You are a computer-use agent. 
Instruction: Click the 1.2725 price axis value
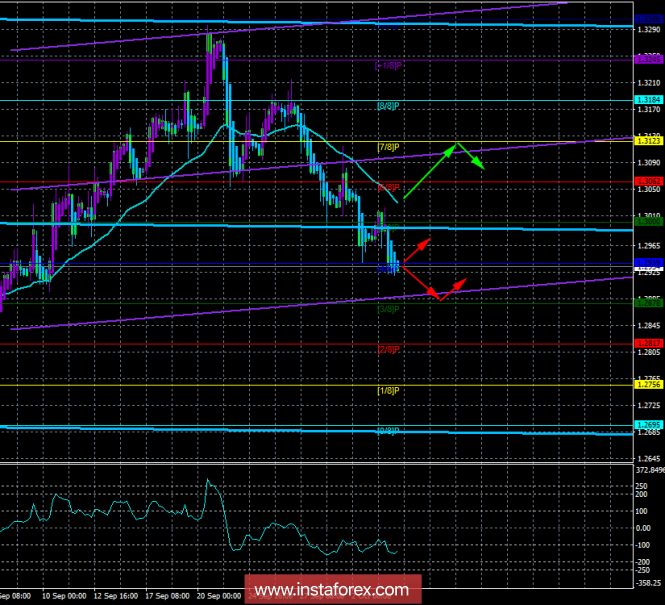pyautogui.click(x=649, y=406)
